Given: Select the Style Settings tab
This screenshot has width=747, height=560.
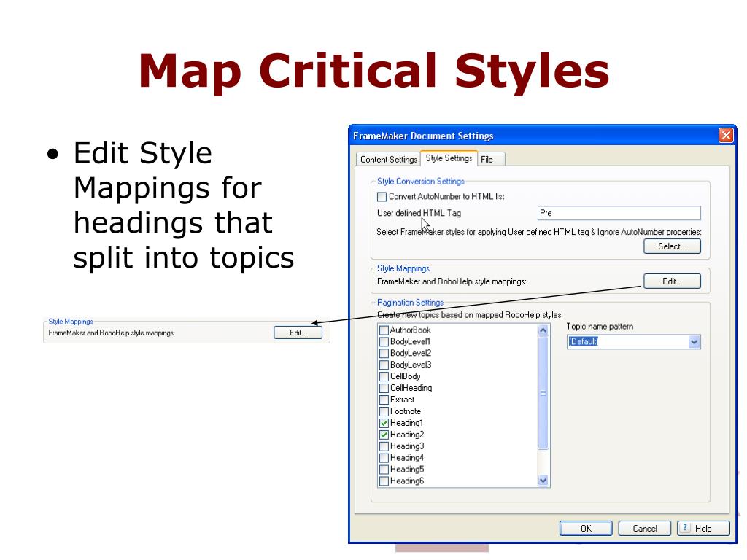Looking at the screenshot, I should [449, 158].
